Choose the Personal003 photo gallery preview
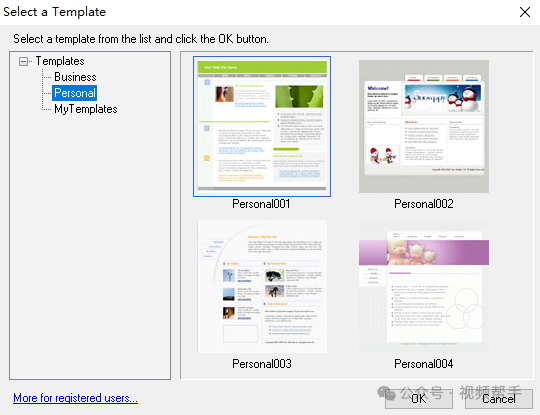540x415 pixels. pos(262,287)
